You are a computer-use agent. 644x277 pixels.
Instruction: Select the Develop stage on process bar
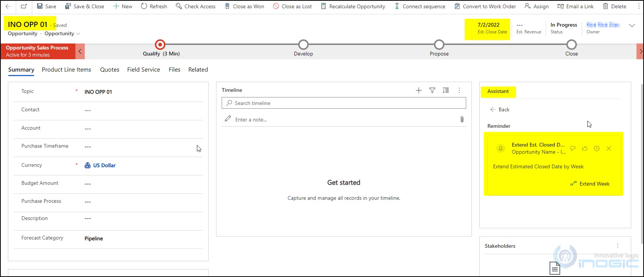pyautogui.click(x=303, y=45)
